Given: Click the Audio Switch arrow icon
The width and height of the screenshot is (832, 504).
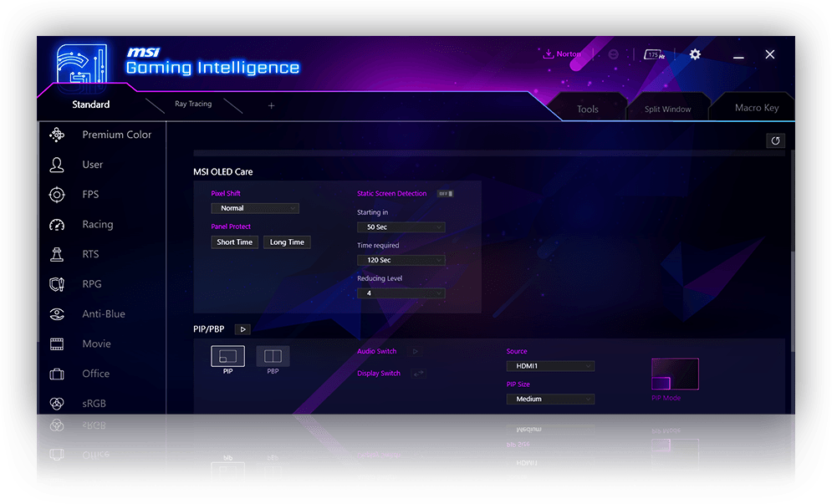Looking at the screenshot, I should click(x=416, y=351).
